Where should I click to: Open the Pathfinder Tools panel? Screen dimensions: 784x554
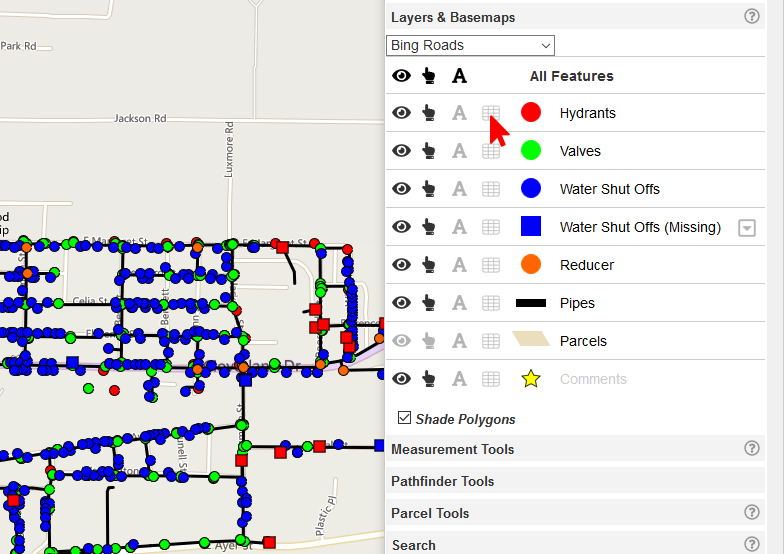pyautogui.click(x=442, y=481)
